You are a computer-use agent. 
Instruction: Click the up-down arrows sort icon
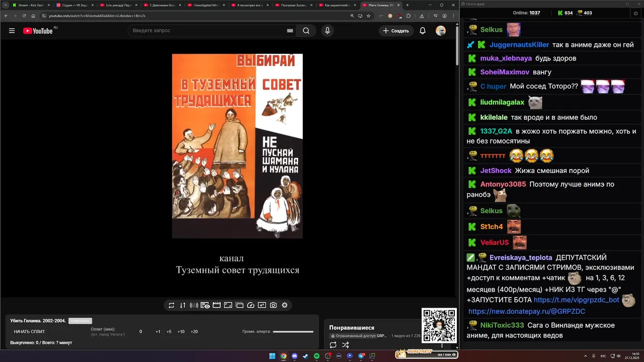tap(183, 305)
